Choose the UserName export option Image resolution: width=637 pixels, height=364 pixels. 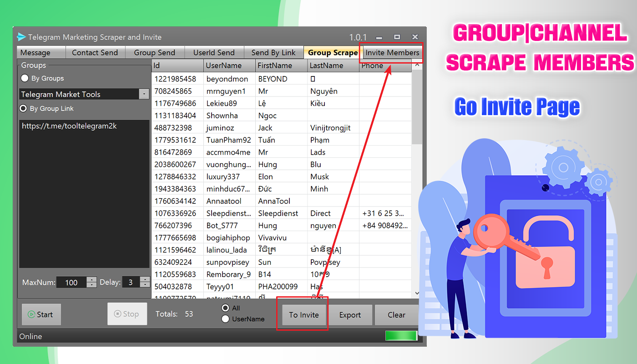[x=225, y=319]
